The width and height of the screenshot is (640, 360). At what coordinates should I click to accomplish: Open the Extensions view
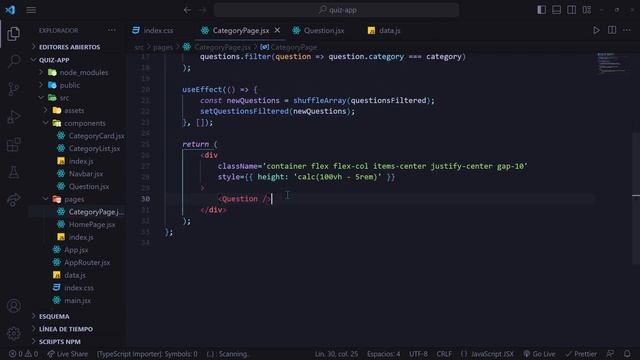(13, 144)
